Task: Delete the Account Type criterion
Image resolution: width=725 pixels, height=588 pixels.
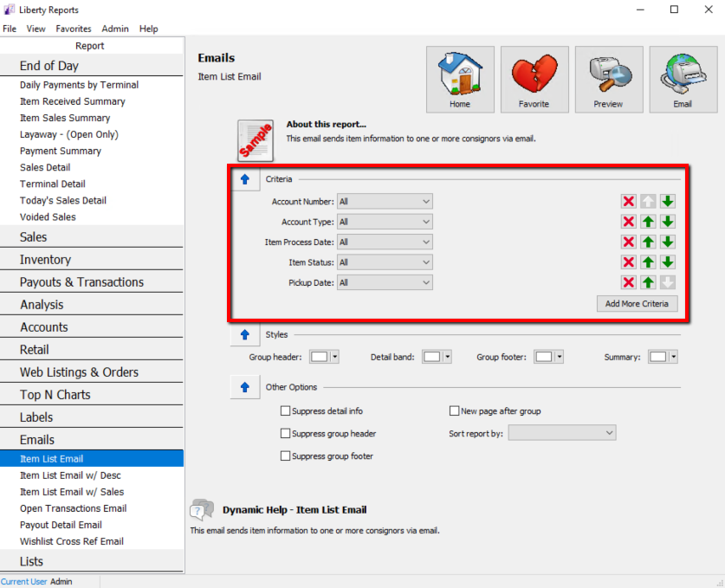Action: point(628,222)
